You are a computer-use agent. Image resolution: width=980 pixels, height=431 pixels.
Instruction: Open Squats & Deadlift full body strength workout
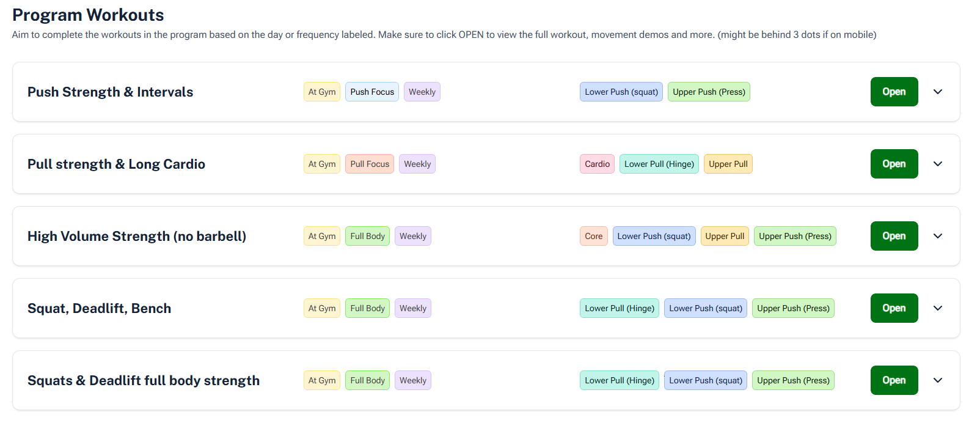click(x=893, y=380)
